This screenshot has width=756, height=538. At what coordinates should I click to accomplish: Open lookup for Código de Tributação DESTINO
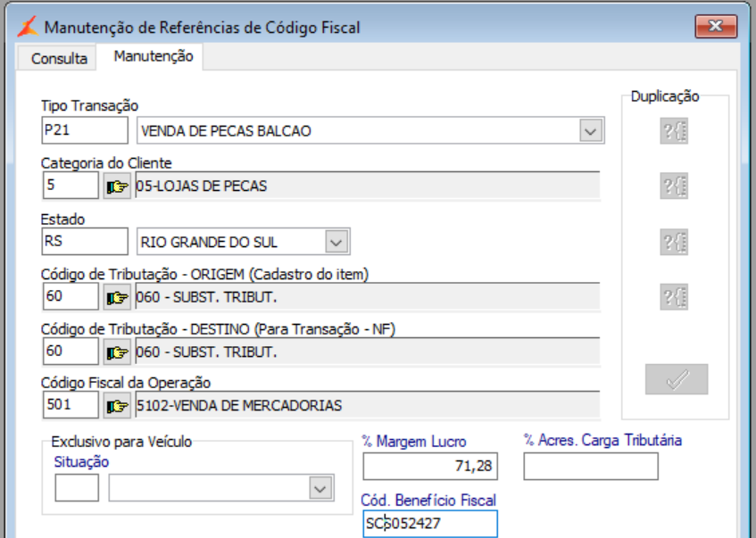(x=117, y=352)
